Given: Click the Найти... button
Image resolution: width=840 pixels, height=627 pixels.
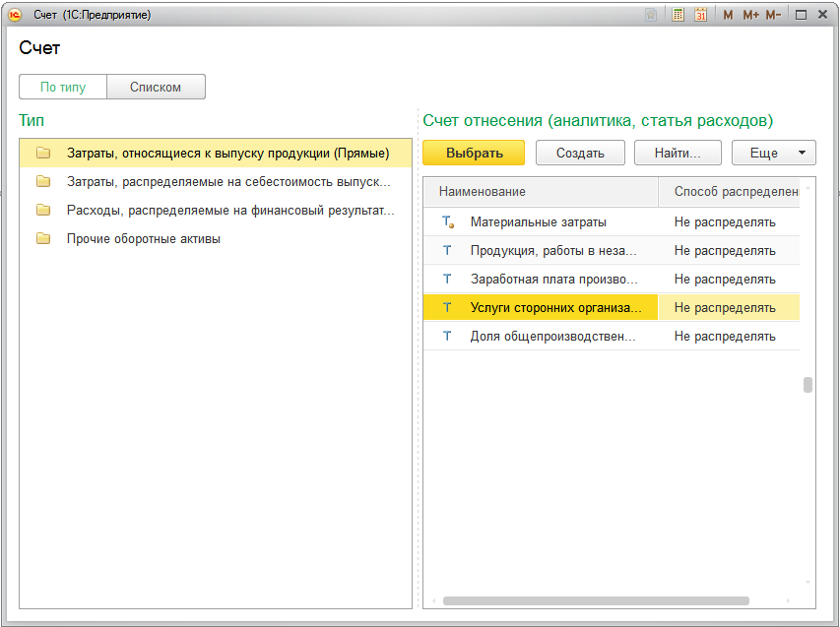Looking at the screenshot, I should (x=677, y=153).
